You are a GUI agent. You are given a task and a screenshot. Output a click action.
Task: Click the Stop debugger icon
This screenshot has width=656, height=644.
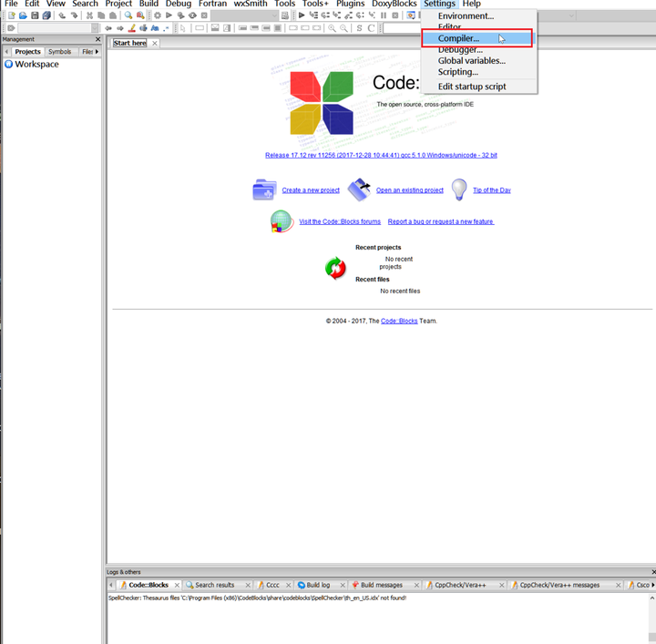coord(395,15)
